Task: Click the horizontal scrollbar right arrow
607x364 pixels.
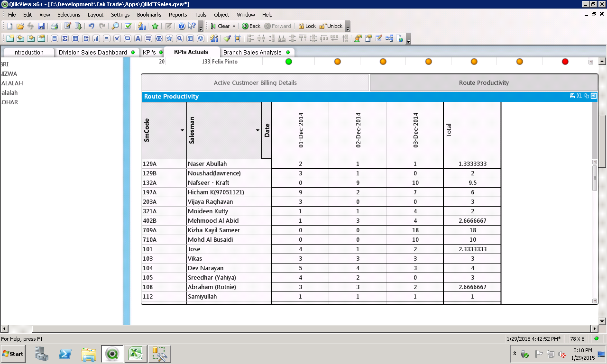Action: tap(594, 328)
